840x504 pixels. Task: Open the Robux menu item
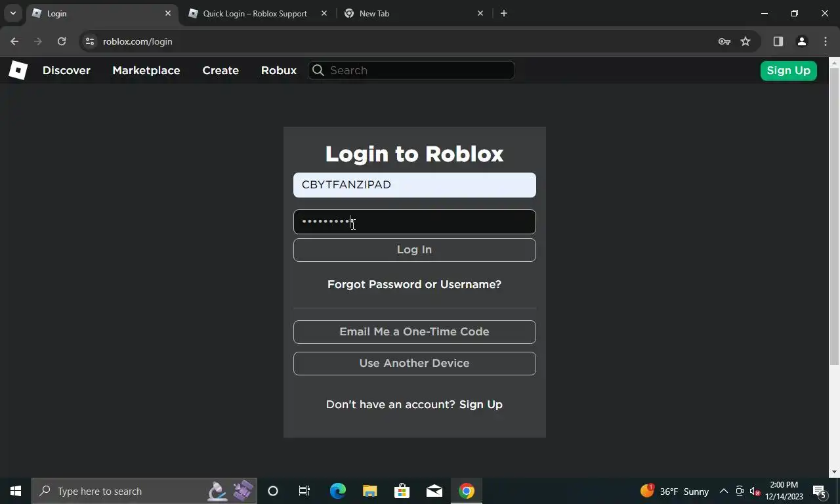[x=279, y=70]
